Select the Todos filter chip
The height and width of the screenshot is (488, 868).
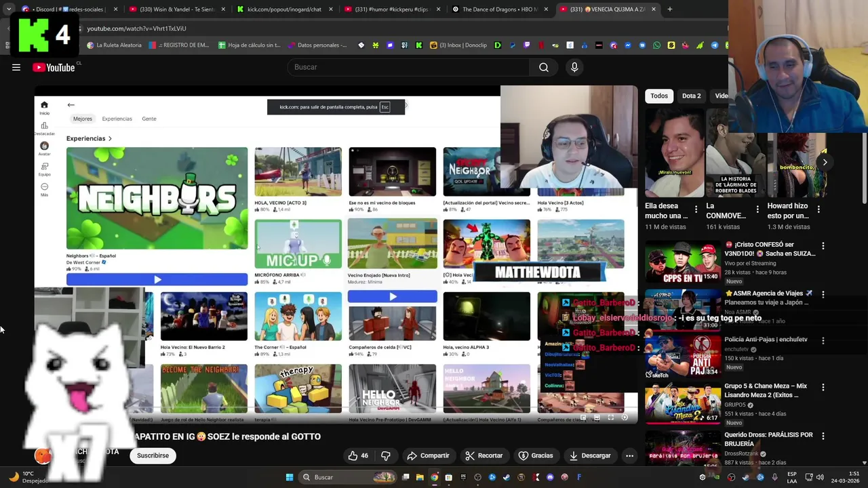(x=659, y=96)
